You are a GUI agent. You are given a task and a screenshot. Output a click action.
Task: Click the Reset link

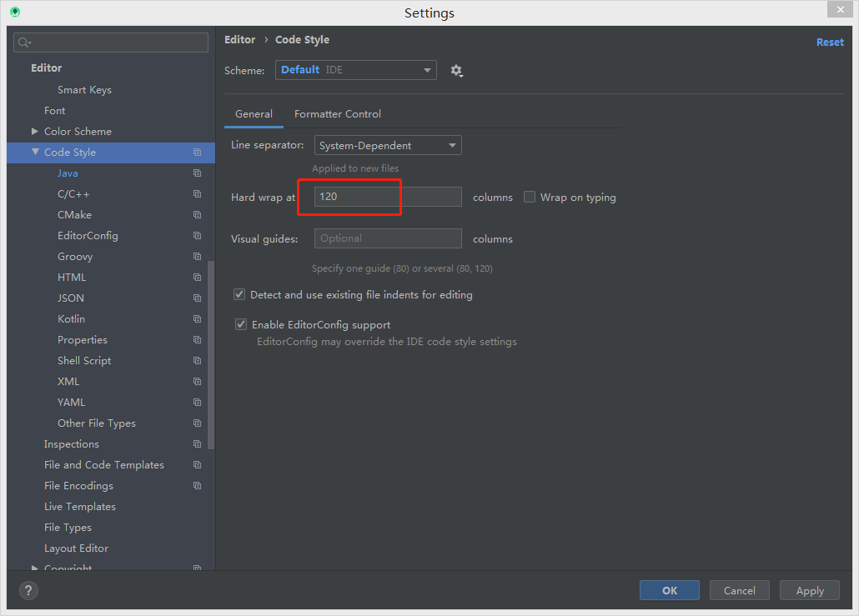pos(829,43)
